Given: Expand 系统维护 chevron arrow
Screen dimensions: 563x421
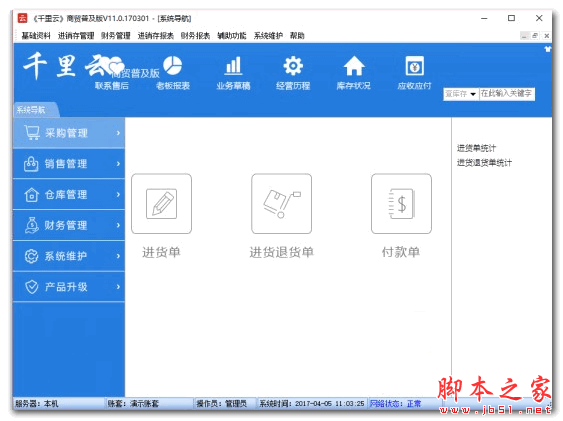Looking at the screenshot, I should pyautogui.click(x=118, y=256).
